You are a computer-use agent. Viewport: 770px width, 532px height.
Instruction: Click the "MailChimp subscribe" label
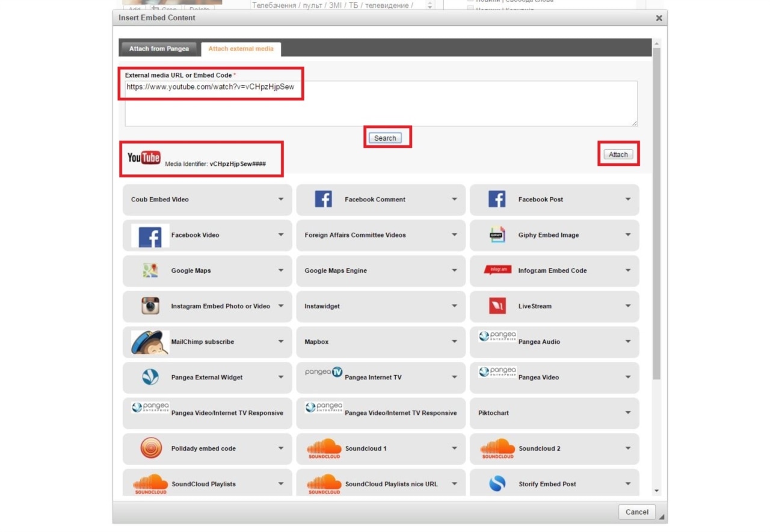[x=203, y=341]
